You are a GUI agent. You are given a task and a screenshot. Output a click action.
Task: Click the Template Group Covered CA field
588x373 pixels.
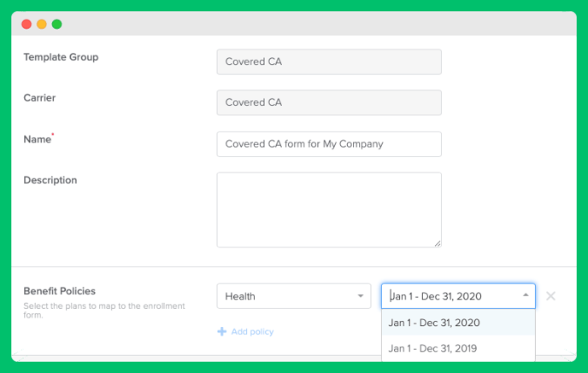329,61
